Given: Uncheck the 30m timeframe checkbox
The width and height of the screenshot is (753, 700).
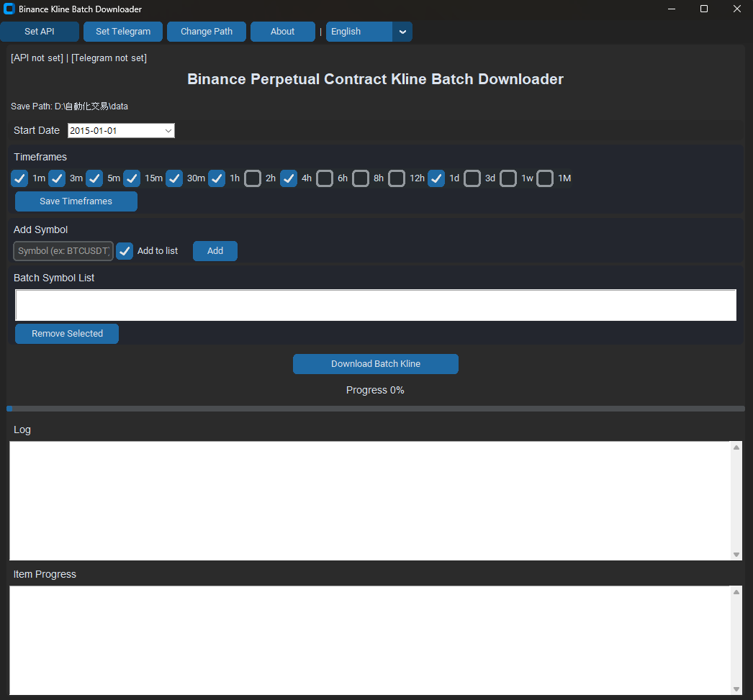Looking at the screenshot, I should 173,178.
